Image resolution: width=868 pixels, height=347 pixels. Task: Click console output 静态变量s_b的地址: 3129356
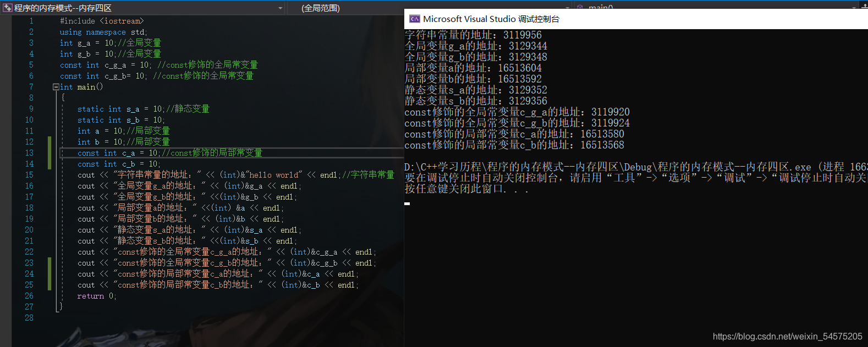[476, 101]
